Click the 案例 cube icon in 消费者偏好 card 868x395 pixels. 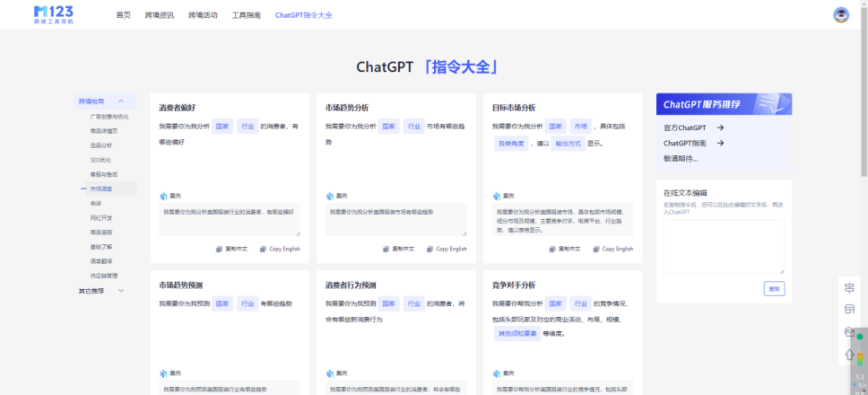pyautogui.click(x=163, y=196)
